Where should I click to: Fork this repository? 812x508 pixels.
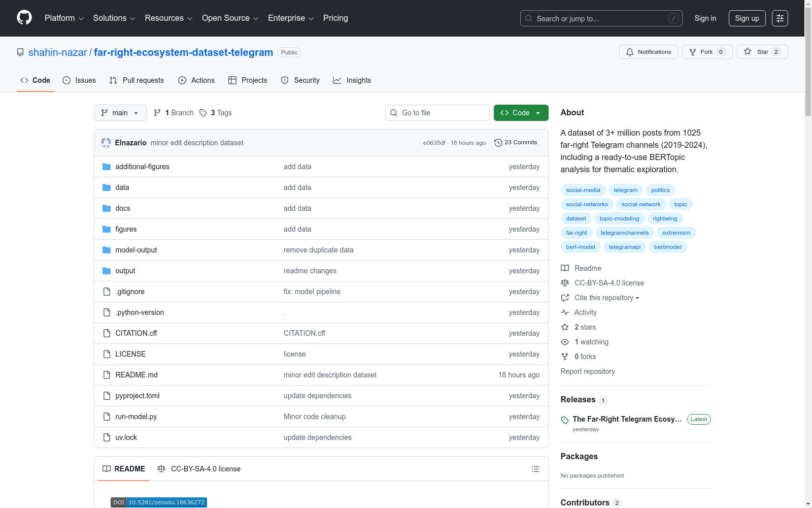[x=707, y=52]
